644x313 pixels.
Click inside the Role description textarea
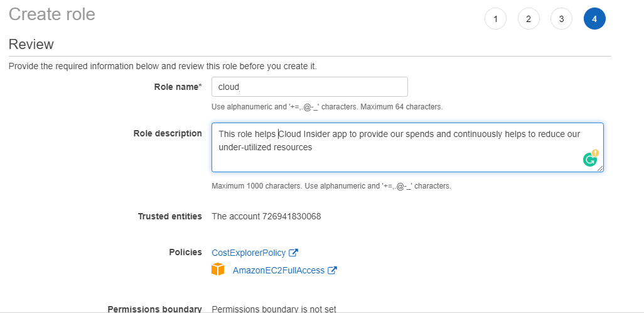pyautogui.click(x=407, y=147)
